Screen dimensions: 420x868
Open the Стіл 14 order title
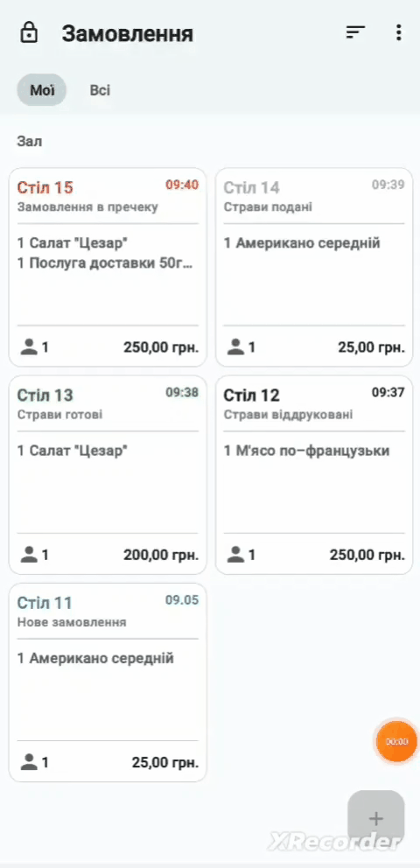[251, 187]
